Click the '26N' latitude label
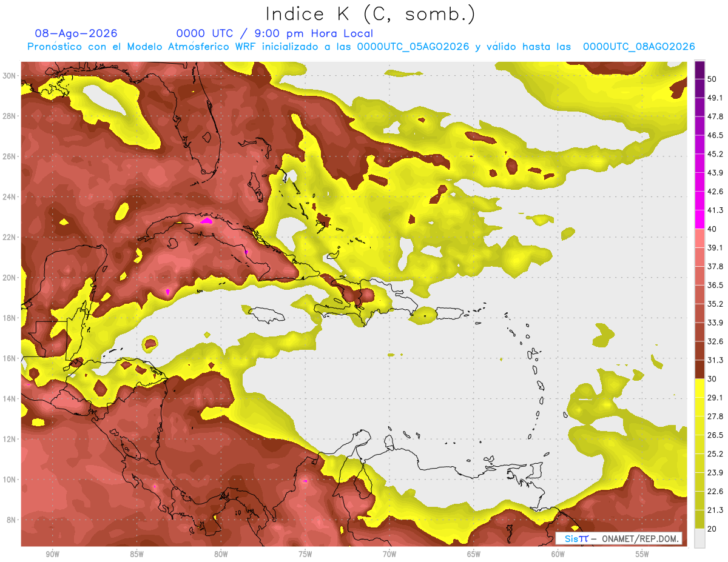Screen dimensions: 728x562 10,156
